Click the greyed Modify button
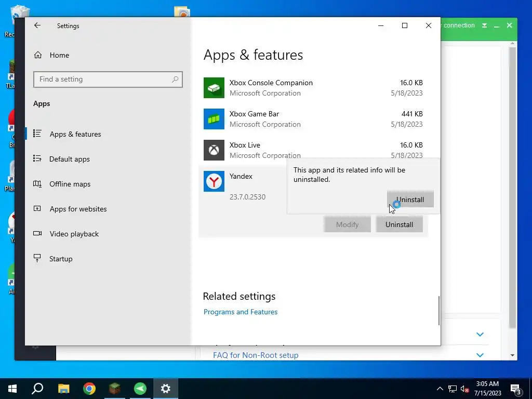Image resolution: width=532 pixels, height=399 pixels. pos(347,224)
